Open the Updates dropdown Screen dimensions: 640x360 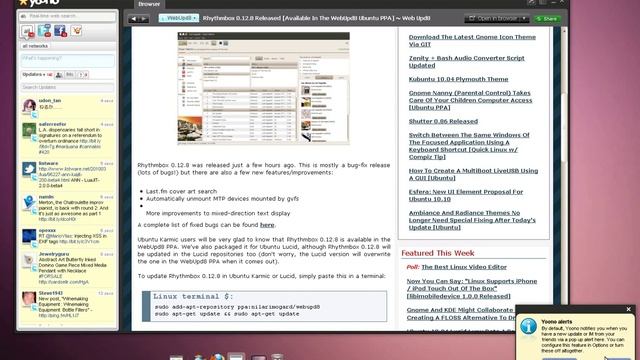pyautogui.click(x=33, y=75)
